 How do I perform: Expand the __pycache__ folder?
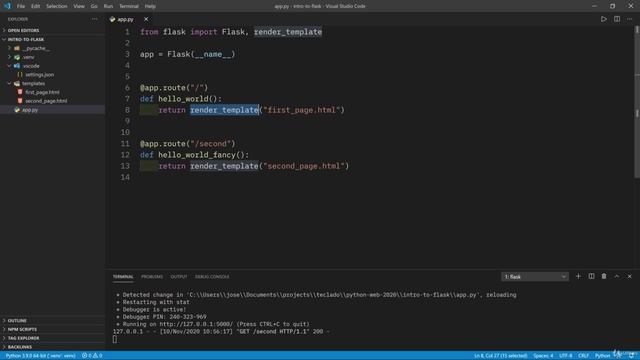53,48
